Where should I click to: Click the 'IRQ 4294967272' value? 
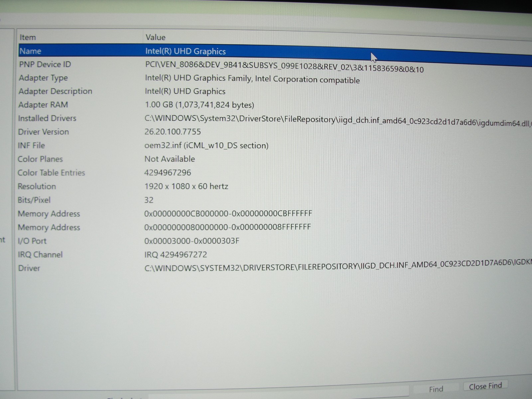[x=176, y=254]
